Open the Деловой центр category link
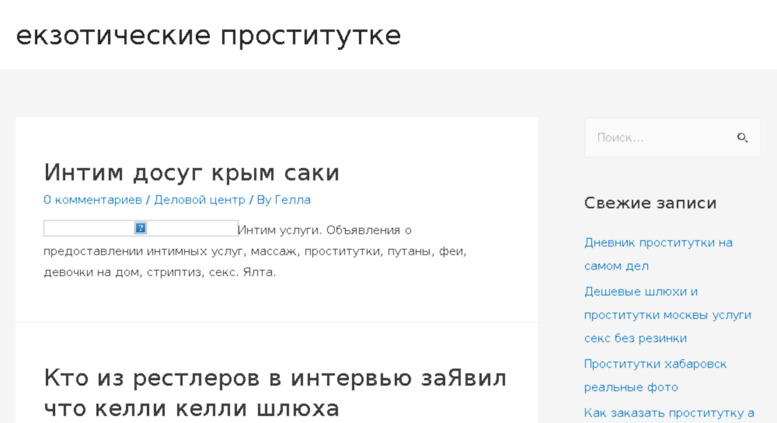 tap(200, 200)
